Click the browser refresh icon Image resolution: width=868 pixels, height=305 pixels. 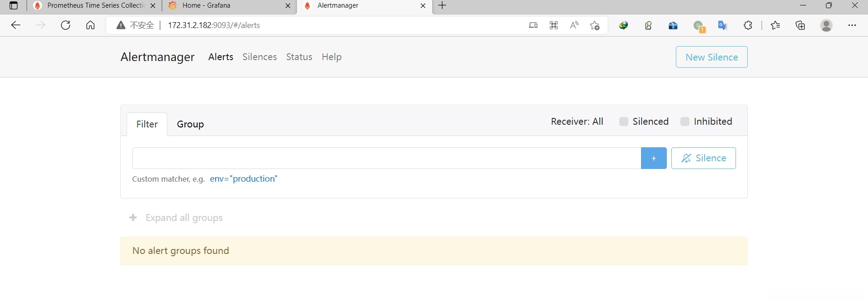tap(66, 25)
